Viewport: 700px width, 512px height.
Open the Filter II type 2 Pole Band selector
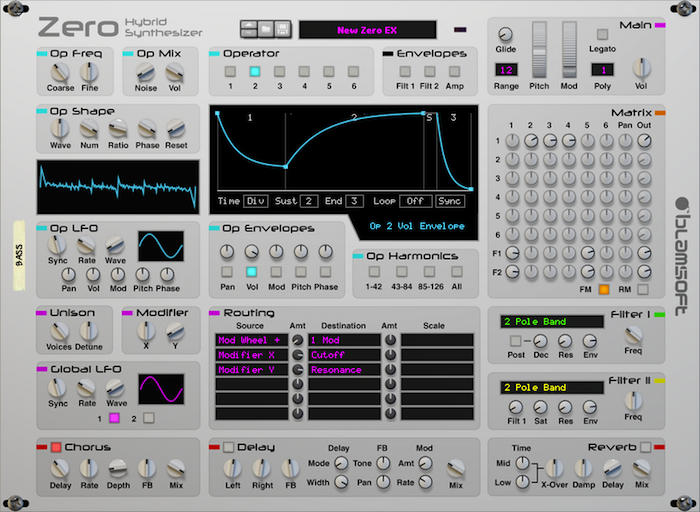pyautogui.click(x=552, y=387)
